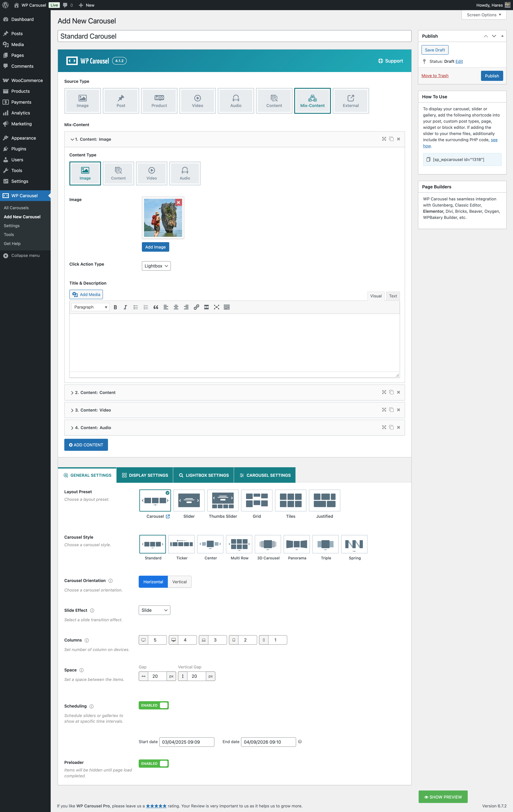Select the Mix-Content source type
Image resolution: width=513 pixels, height=812 pixels.
pos(312,101)
